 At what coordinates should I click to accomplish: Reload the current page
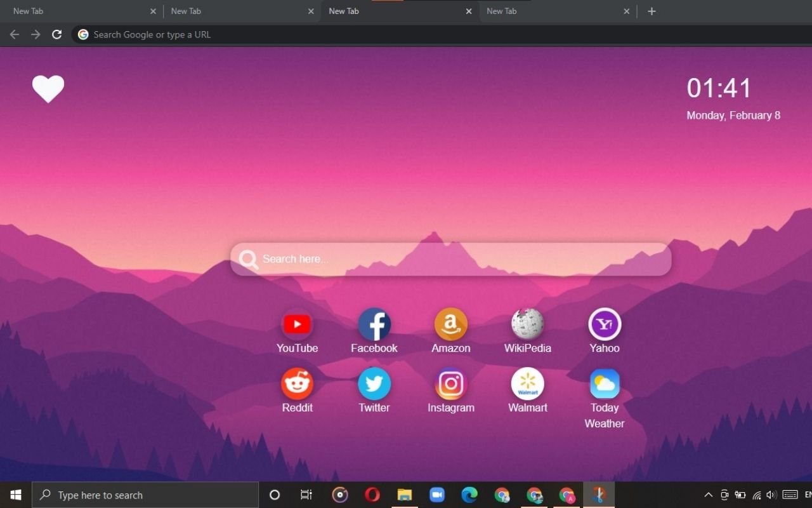[x=56, y=34]
